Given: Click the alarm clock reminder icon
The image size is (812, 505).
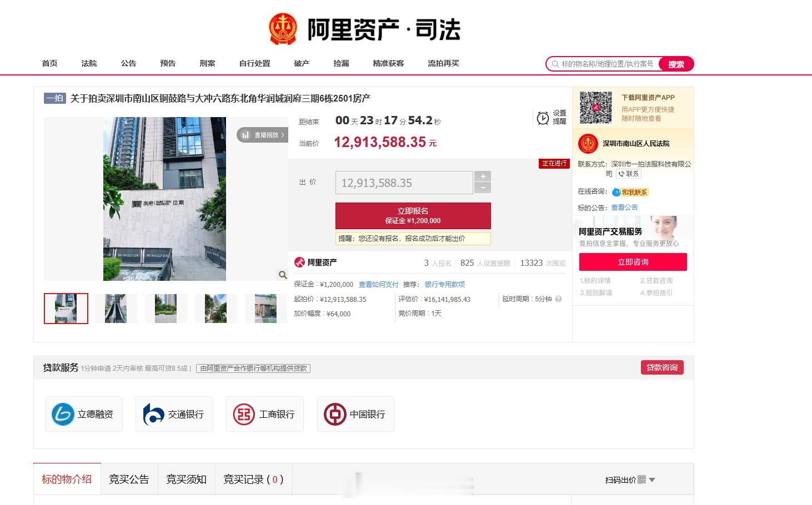Looking at the screenshot, I should 543,118.
